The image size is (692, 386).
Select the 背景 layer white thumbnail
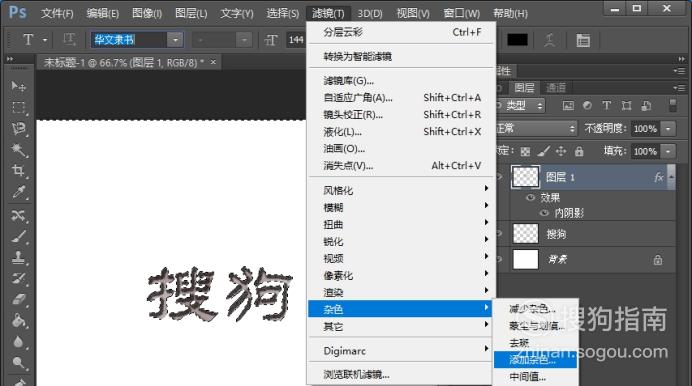tap(525, 259)
